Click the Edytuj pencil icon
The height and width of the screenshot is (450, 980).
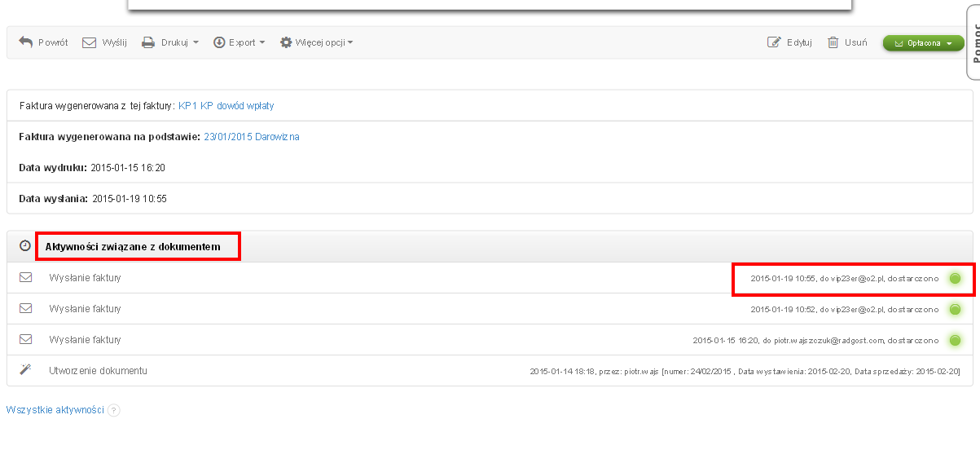pyautogui.click(x=774, y=42)
